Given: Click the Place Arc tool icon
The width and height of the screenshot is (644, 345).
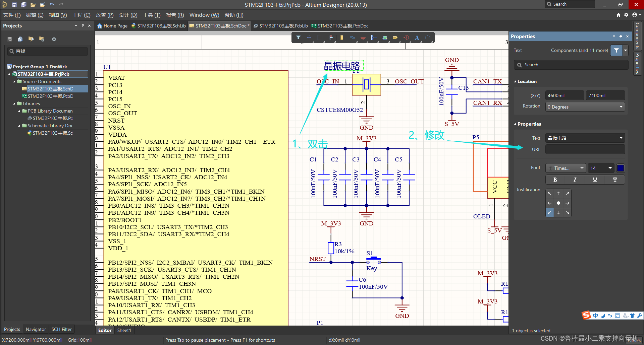Looking at the screenshot, I should [x=428, y=38].
